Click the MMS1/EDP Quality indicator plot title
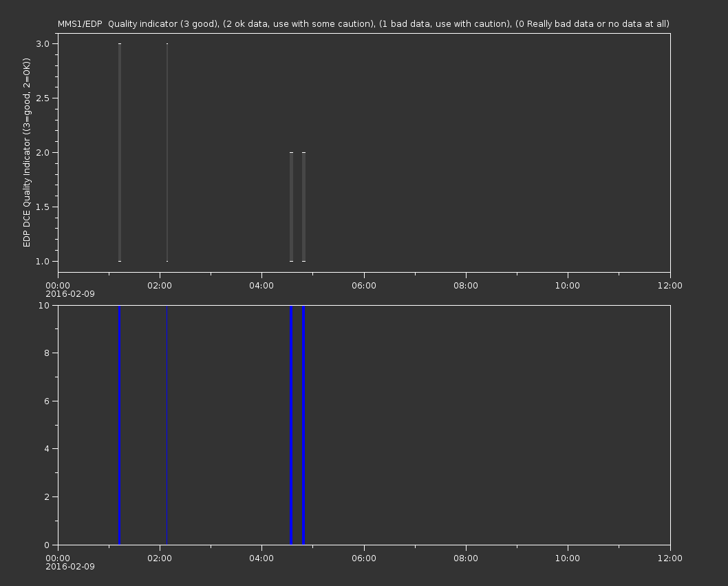The height and width of the screenshot is (586, 728). [363, 23]
